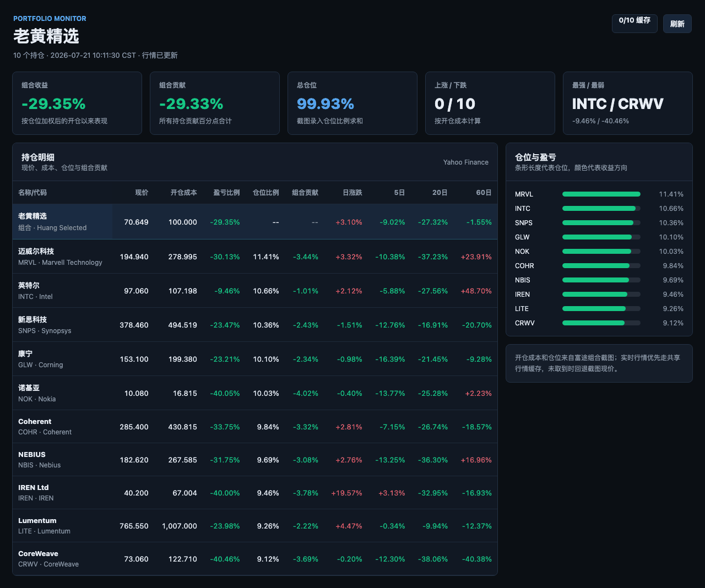Click the +23.91% 60-day cell

[476, 257]
